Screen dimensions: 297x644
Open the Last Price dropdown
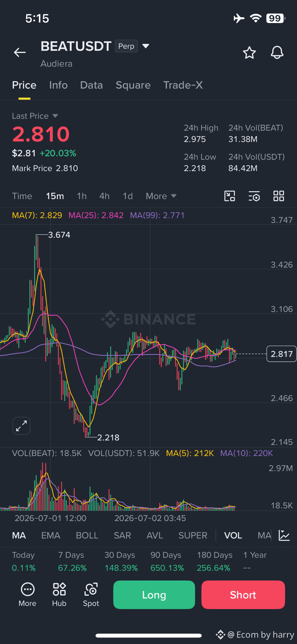point(35,116)
